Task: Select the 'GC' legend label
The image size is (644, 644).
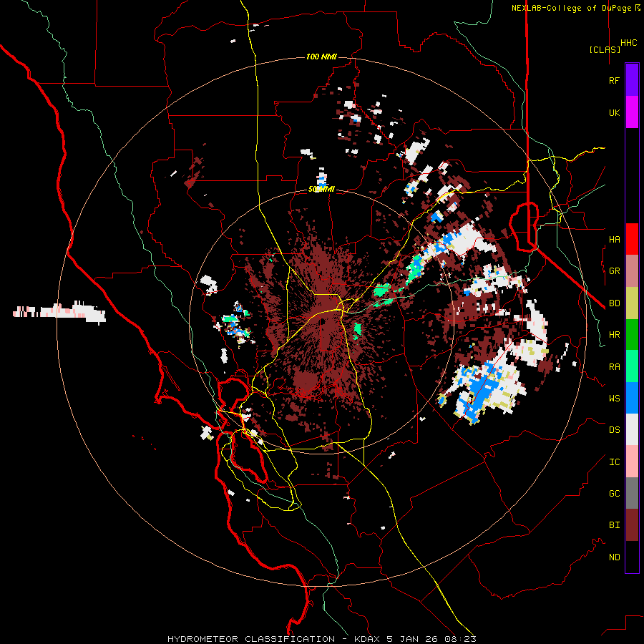Action: 614,494
